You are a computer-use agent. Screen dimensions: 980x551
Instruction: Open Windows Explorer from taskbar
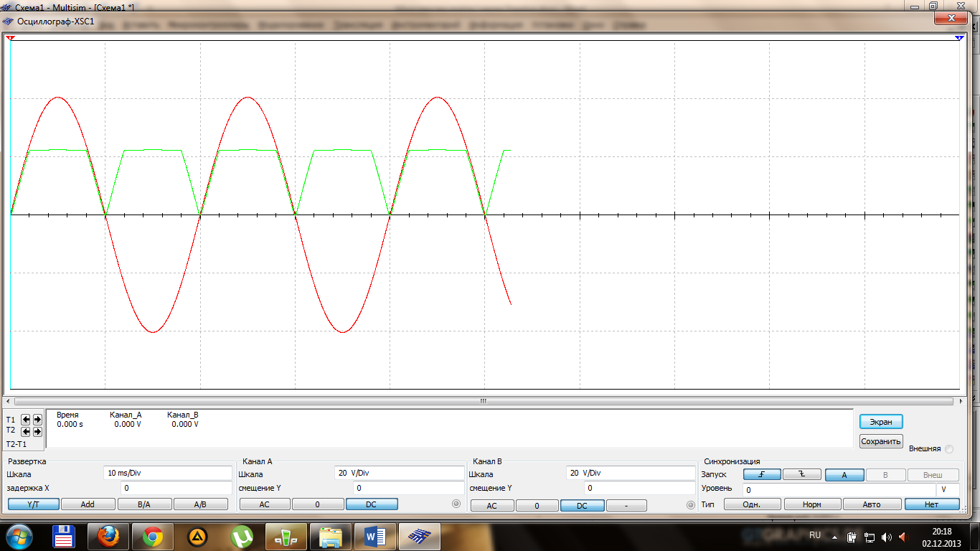pos(331,536)
